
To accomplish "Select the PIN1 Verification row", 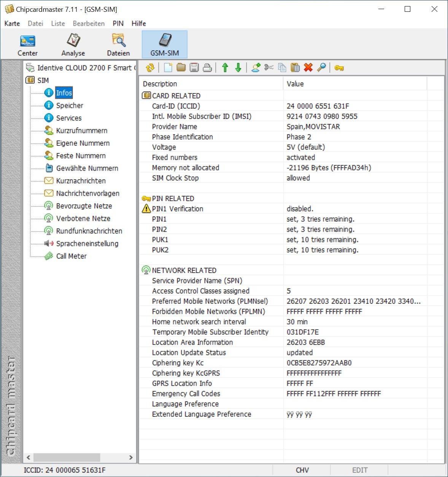I will [178, 209].
